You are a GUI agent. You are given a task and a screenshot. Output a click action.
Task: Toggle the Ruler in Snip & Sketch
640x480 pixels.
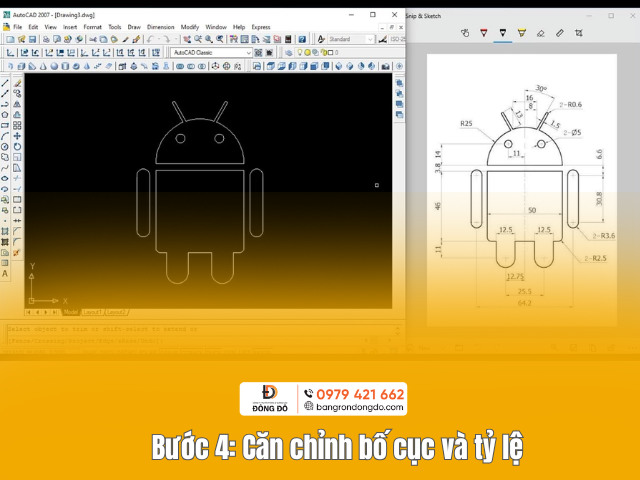coord(560,33)
